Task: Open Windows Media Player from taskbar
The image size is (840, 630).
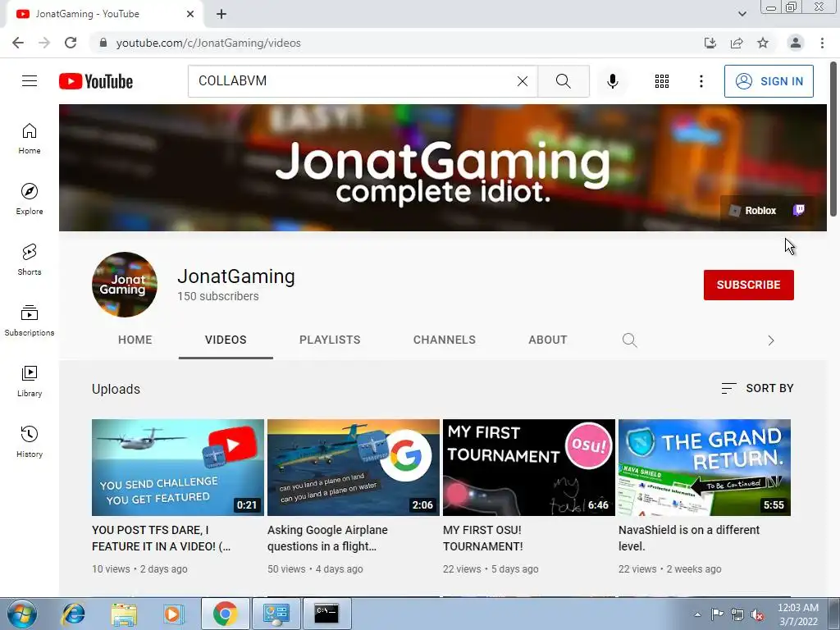Action: pos(173,614)
